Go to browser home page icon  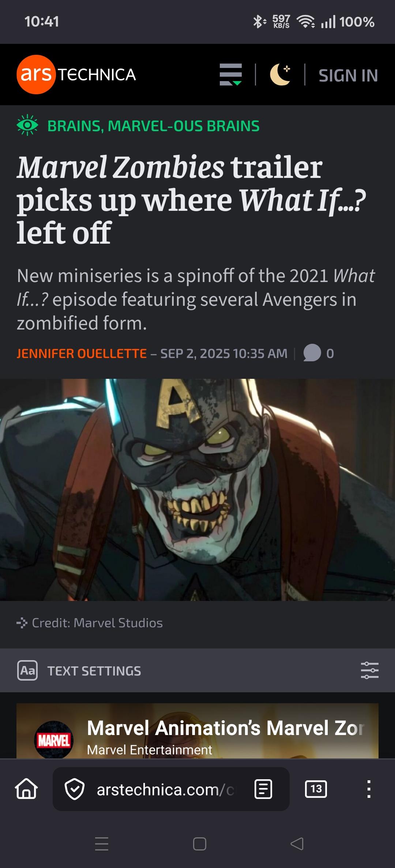tap(26, 789)
